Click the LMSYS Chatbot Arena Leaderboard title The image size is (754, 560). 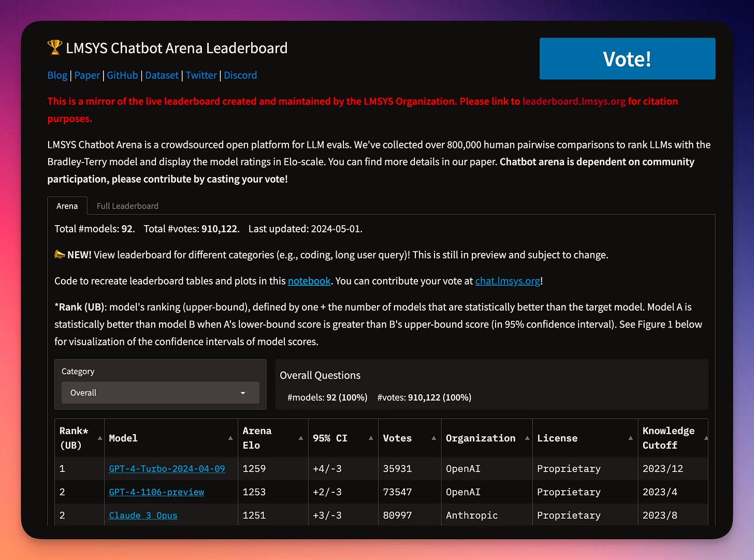click(177, 48)
